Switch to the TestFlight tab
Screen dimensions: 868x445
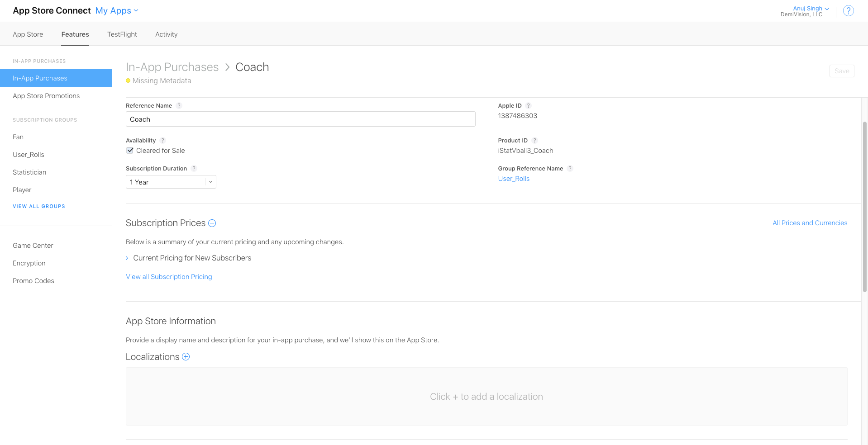pyautogui.click(x=122, y=34)
